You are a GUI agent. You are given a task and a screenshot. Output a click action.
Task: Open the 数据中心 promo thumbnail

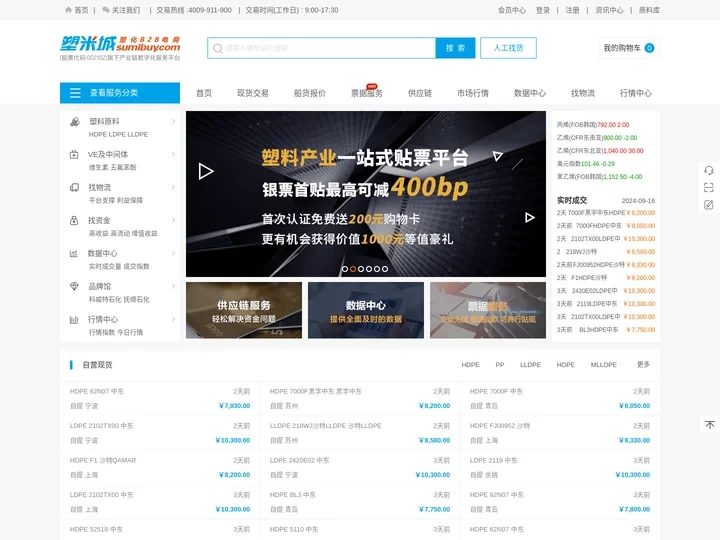point(366,310)
